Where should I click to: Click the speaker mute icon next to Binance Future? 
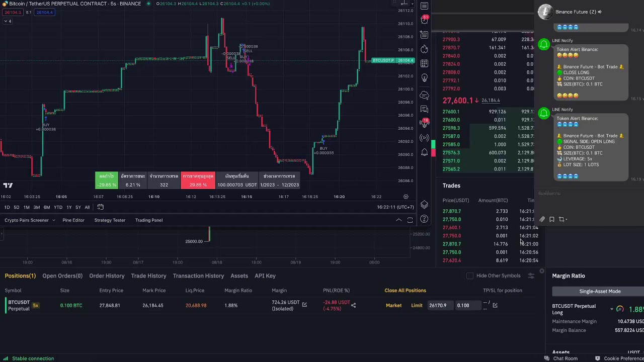(x=600, y=12)
